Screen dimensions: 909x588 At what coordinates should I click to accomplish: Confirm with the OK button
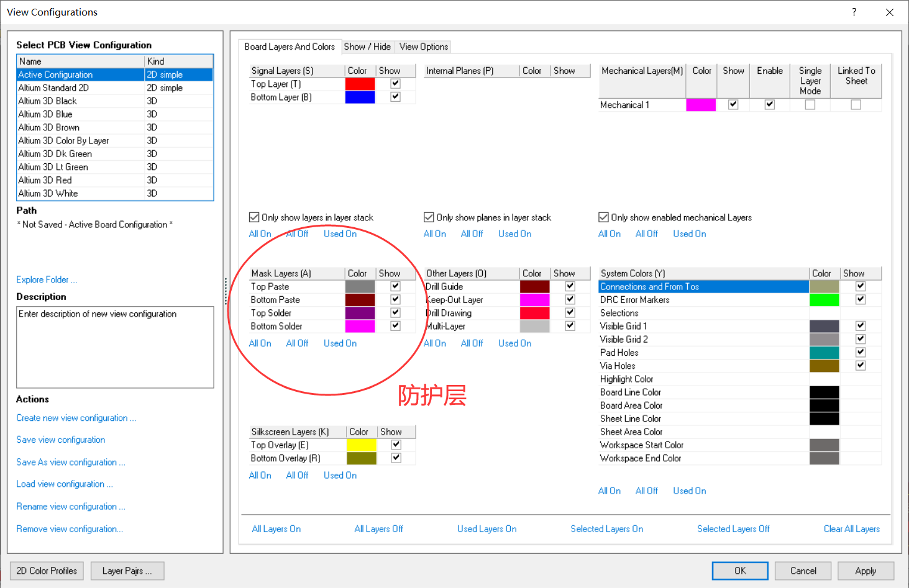pyautogui.click(x=740, y=571)
